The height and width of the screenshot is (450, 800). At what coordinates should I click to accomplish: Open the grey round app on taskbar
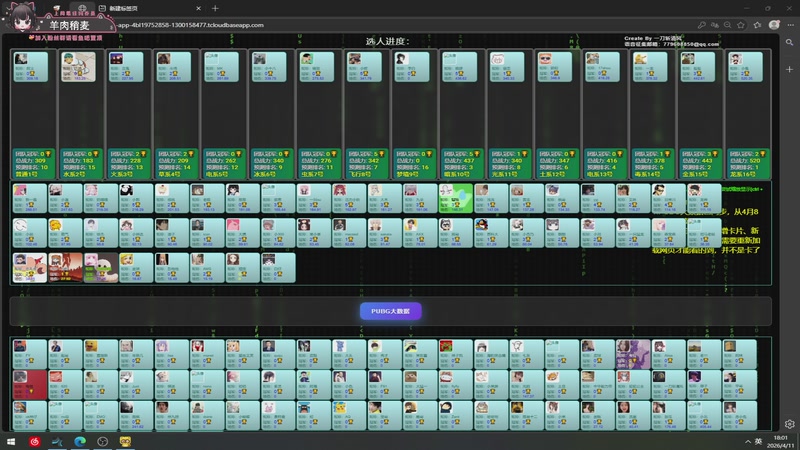pos(103,441)
